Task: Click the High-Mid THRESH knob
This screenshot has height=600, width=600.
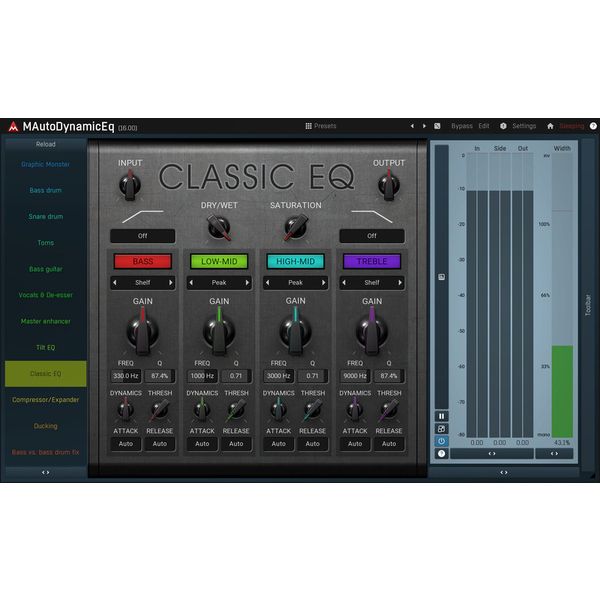Action: (x=313, y=409)
